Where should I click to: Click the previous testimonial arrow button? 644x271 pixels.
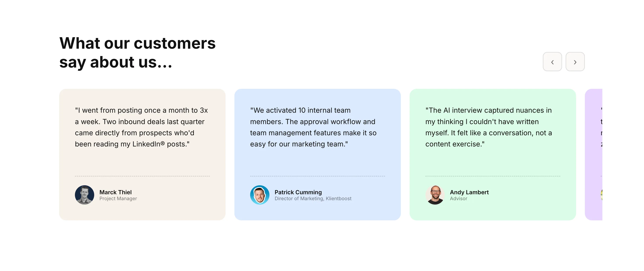coord(552,62)
